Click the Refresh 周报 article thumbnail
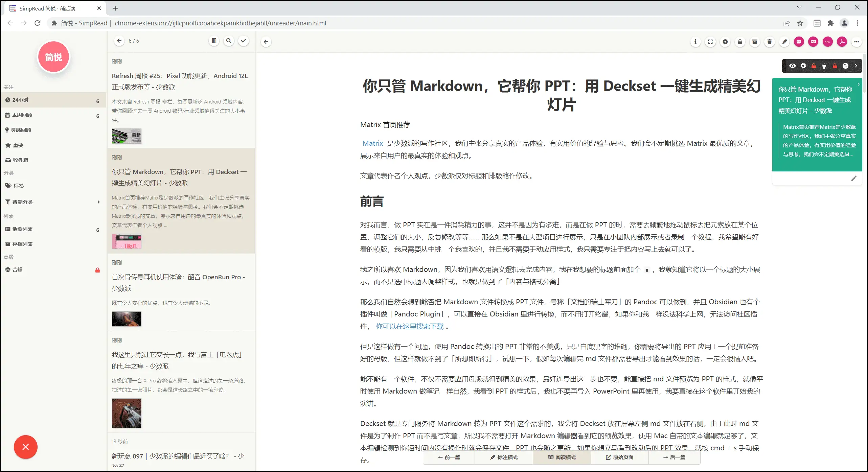 127,136
